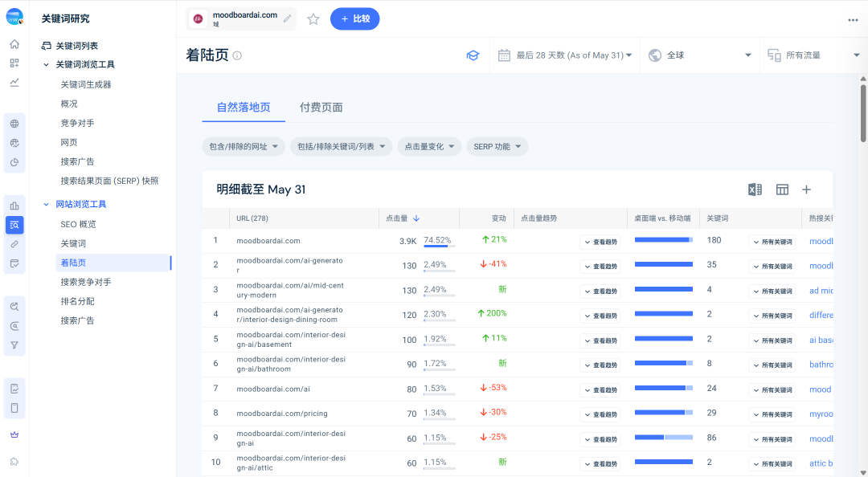
Task: Edit the moodboardai.com domain with pencil icon
Action: (287, 18)
